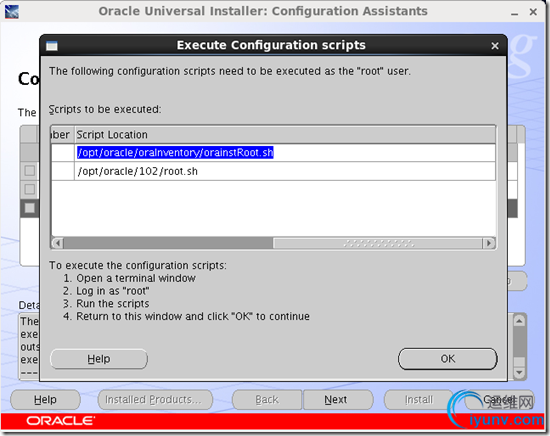Click Back button in installer window

click(267, 400)
